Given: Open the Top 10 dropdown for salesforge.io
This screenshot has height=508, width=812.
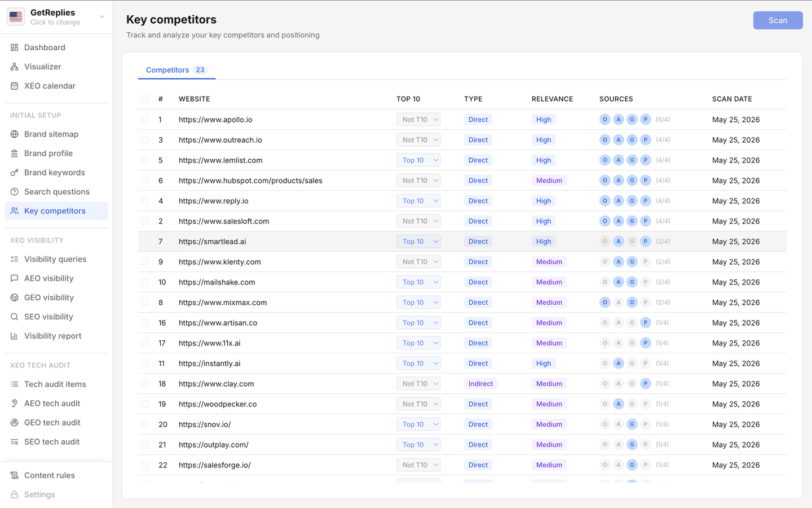Looking at the screenshot, I should click(x=418, y=465).
